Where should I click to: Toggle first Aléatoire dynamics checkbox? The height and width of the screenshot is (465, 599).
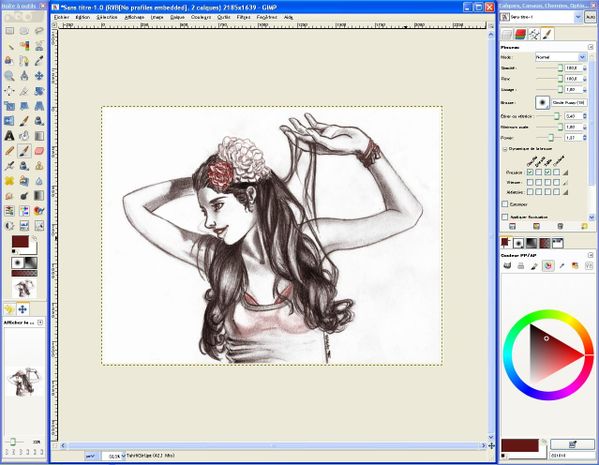[x=530, y=192]
